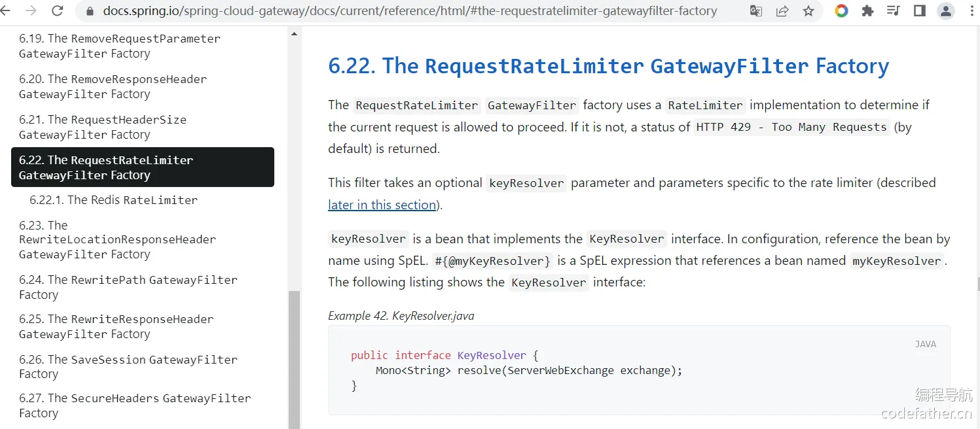Toggle the browser side panel icon
The image size is (980, 429).
tap(919, 11)
